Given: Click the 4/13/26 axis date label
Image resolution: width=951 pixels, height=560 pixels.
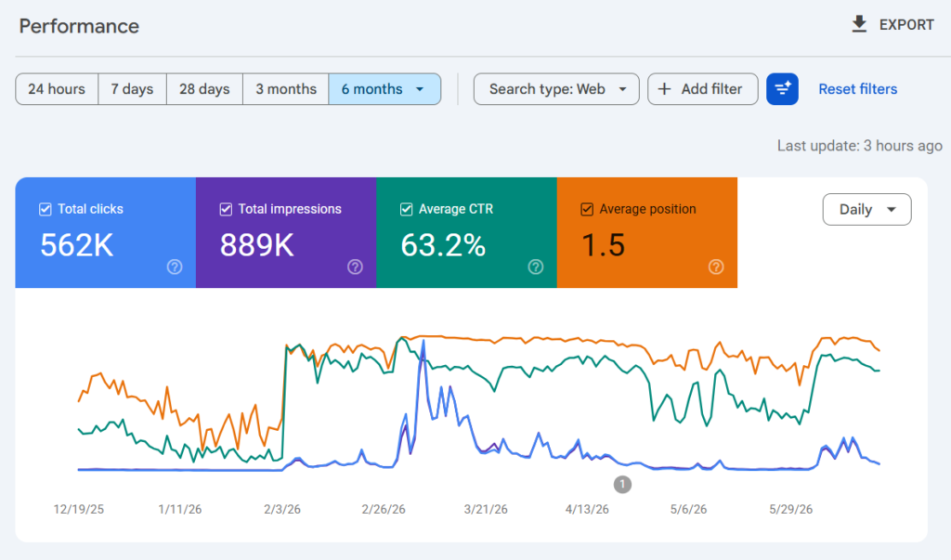Looking at the screenshot, I should pyautogui.click(x=587, y=509).
